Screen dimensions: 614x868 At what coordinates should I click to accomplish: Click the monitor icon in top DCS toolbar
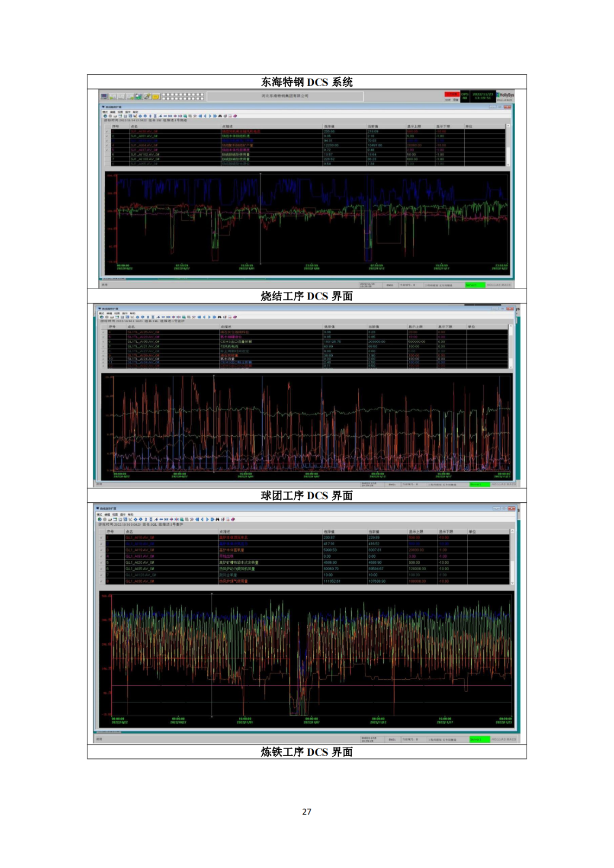click(104, 97)
